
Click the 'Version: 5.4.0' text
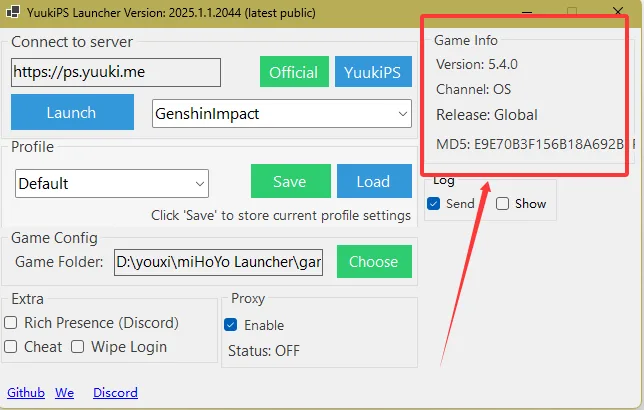point(476,64)
